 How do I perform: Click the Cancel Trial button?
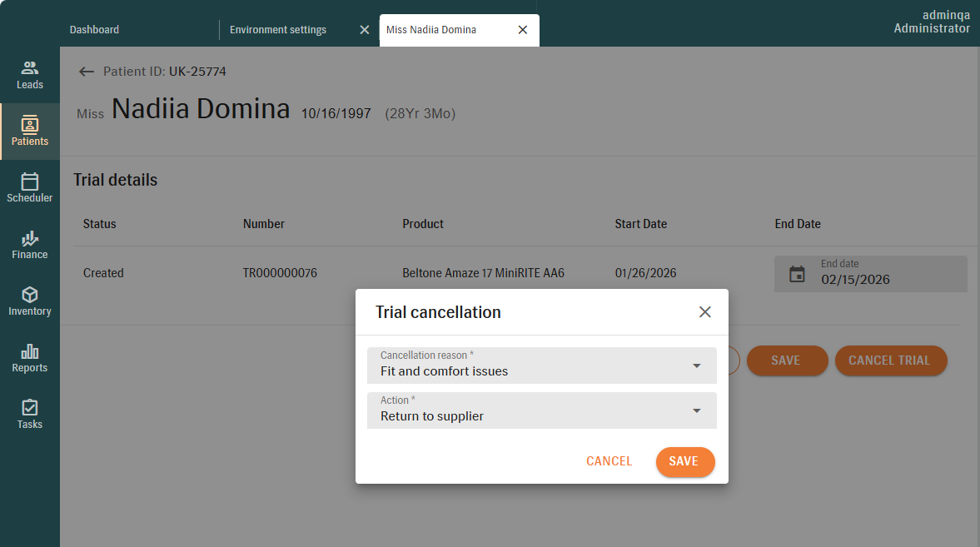click(x=890, y=361)
